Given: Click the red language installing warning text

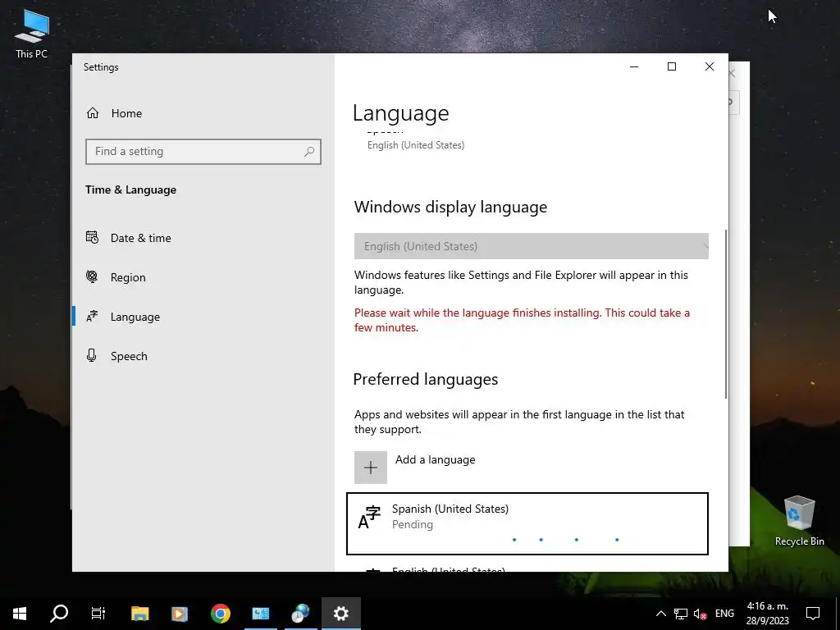Looking at the screenshot, I should point(522,320).
